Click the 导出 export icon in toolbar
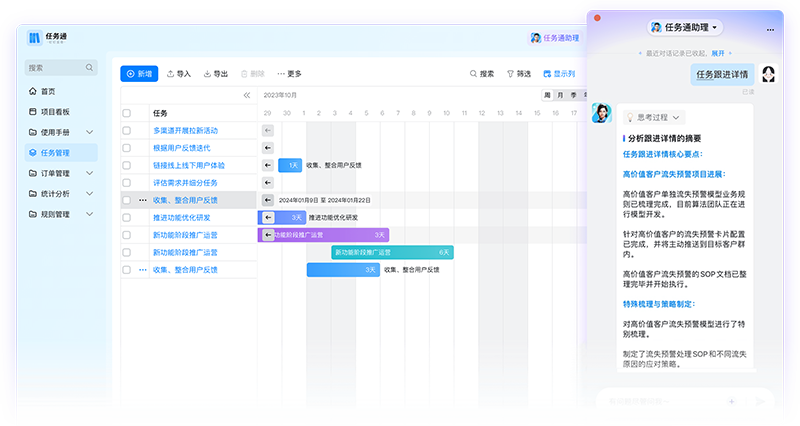 tap(208, 74)
